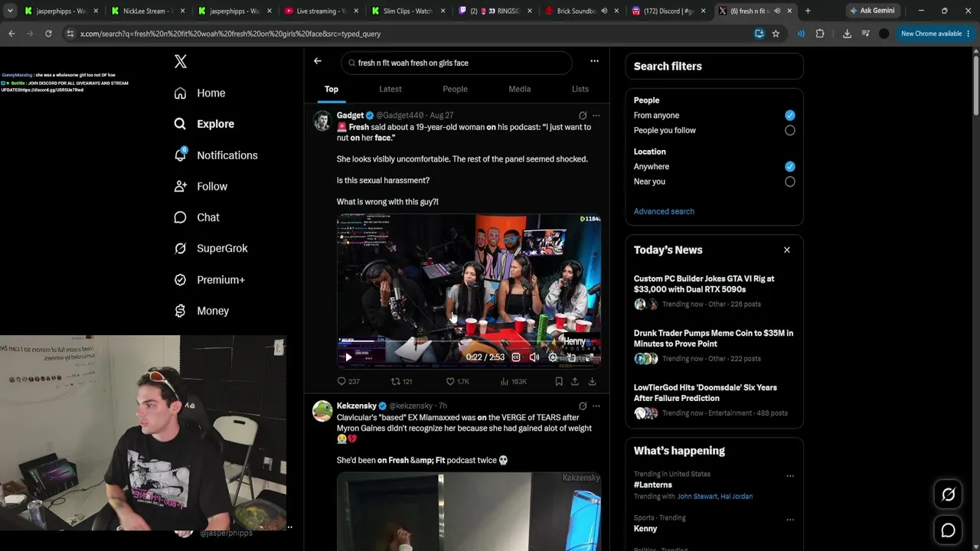Image resolution: width=980 pixels, height=551 pixels.
Task: Open the SuperGrok icon in sidebar
Action: pyautogui.click(x=180, y=248)
